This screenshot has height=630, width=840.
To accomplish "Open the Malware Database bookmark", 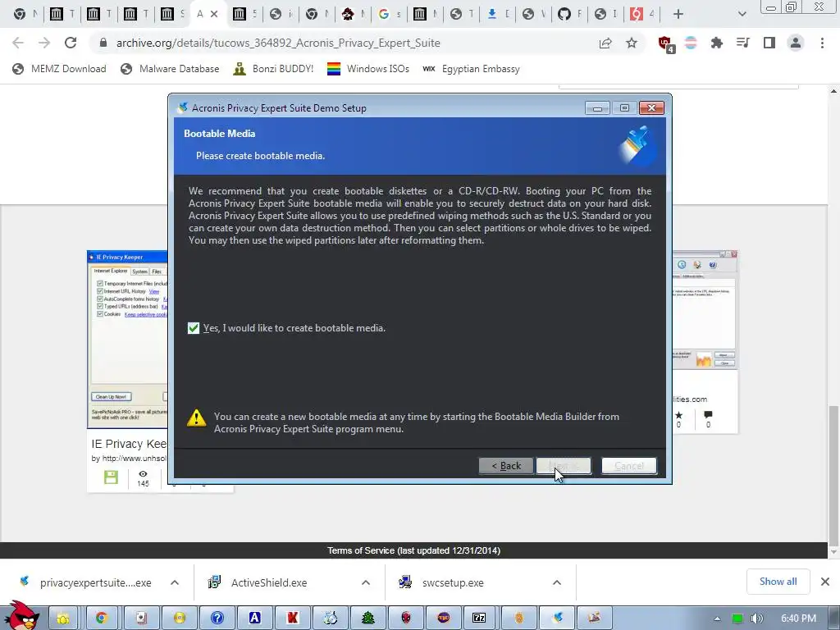I will [x=170, y=69].
